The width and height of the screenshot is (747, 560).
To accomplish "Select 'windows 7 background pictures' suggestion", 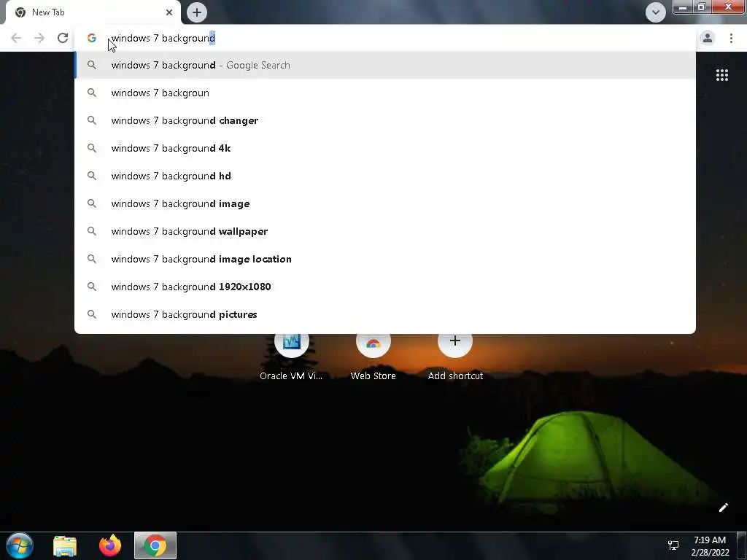I will pos(385,314).
